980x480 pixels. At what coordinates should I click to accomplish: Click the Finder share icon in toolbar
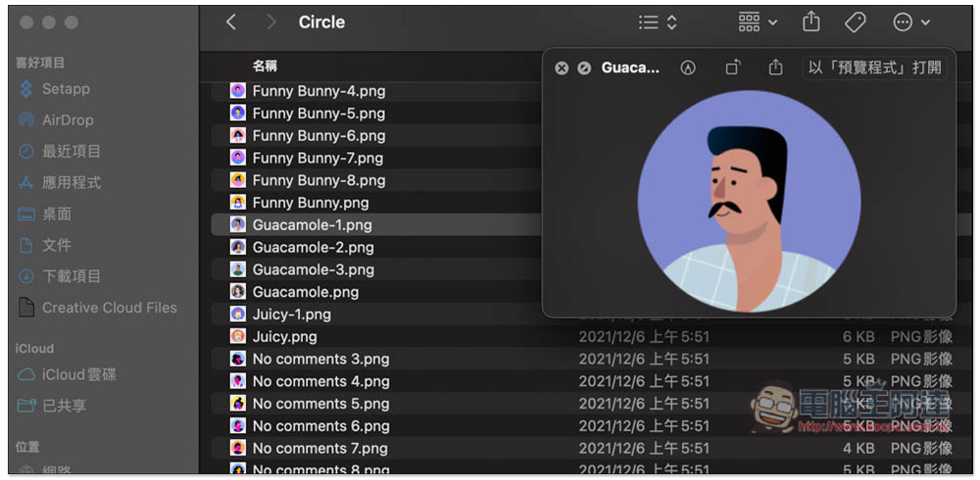810,22
